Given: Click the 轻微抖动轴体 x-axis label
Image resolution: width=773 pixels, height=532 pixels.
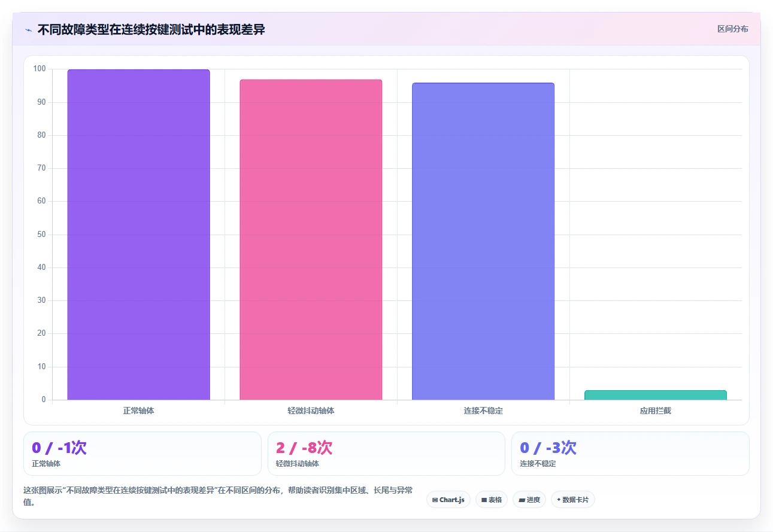Looking at the screenshot, I should (x=311, y=411).
